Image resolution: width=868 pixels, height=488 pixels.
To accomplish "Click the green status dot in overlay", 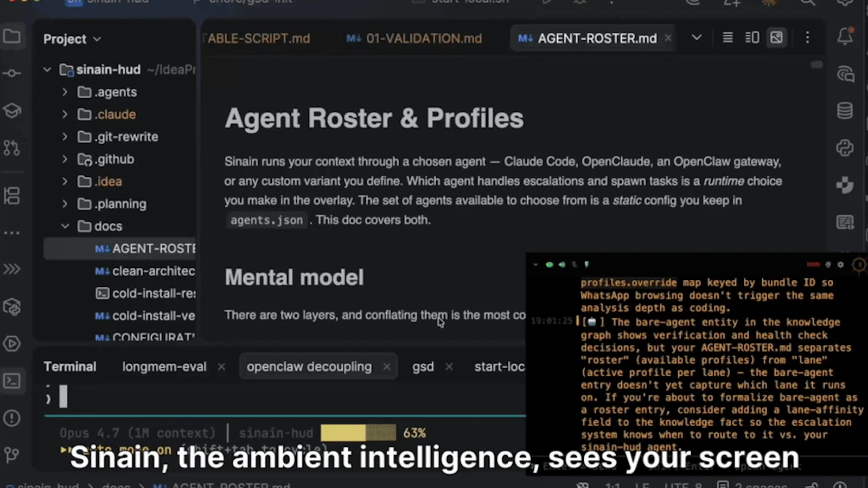I will 549,265.
